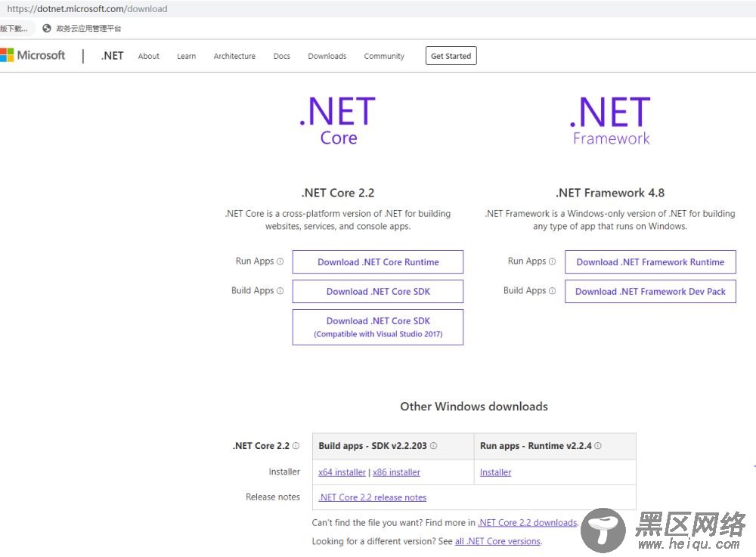Open all .NET Core versions link
The height and width of the screenshot is (557, 756).
point(497,541)
